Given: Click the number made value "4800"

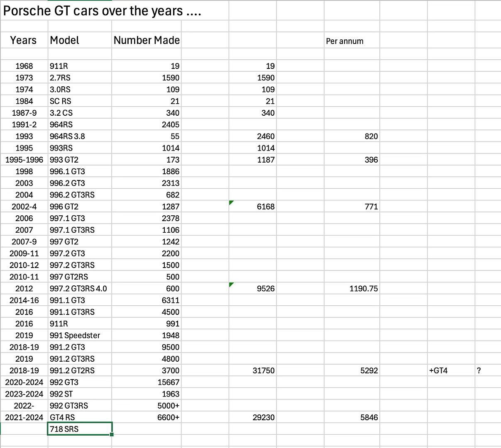Looking at the screenshot, I should click(146, 359).
